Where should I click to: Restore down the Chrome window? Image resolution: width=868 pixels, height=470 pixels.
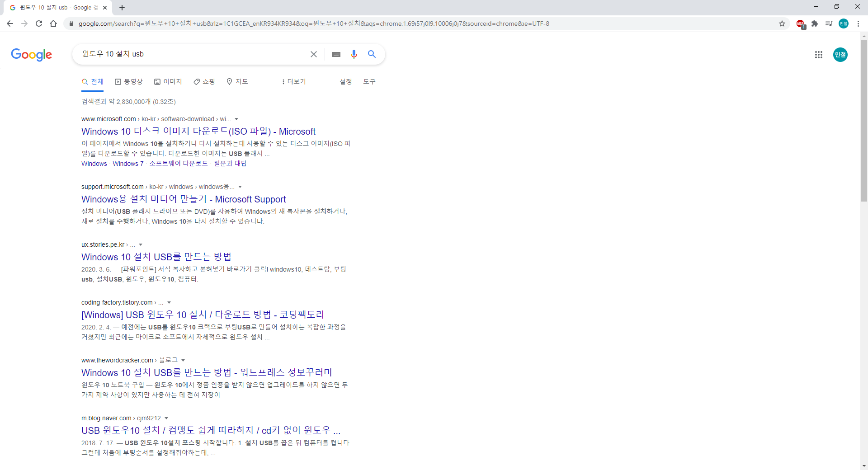tap(837, 7)
